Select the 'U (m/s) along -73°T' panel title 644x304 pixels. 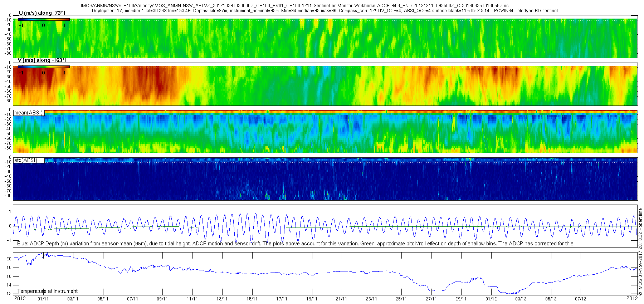coord(42,13)
